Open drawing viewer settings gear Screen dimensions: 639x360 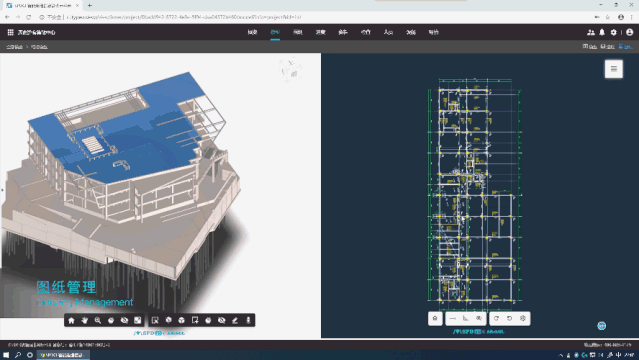(523, 318)
